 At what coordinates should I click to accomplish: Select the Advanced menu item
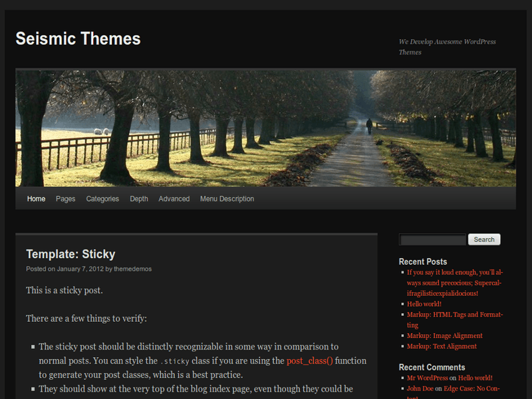(174, 199)
